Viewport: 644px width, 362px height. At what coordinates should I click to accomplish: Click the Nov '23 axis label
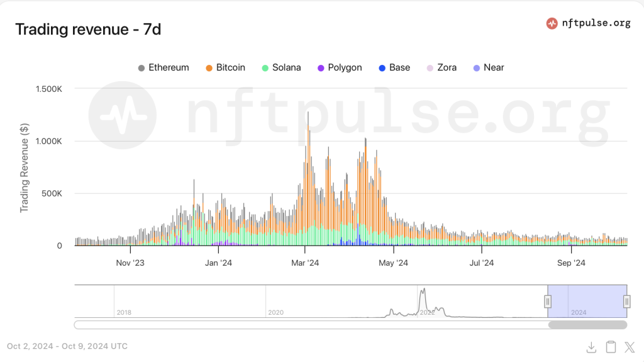point(130,263)
